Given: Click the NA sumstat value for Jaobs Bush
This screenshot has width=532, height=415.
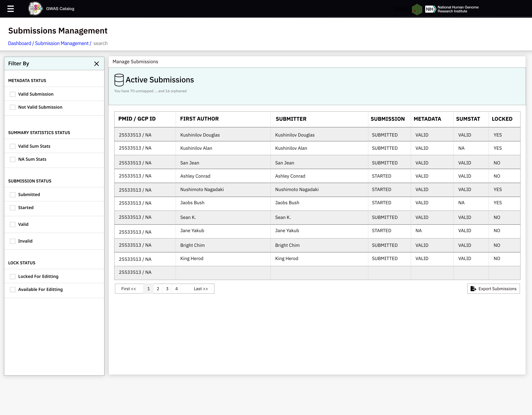Looking at the screenshot, I should [461, 203].
